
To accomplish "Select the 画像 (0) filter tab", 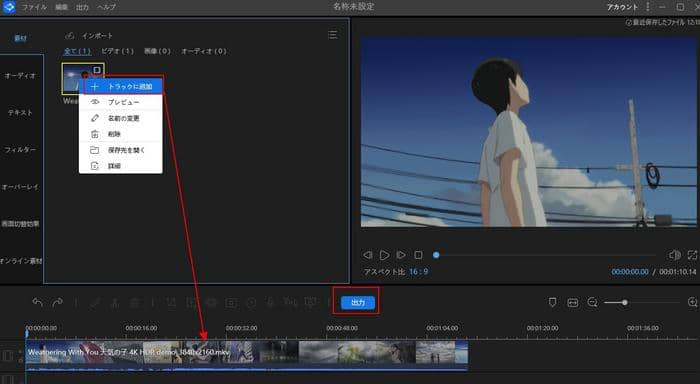I will (157, 51).
